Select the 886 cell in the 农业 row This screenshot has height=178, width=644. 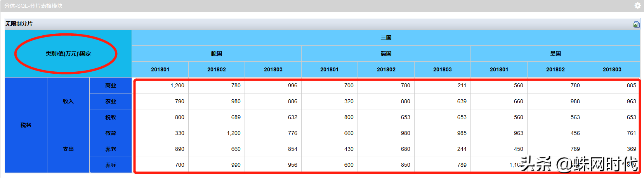273,101
